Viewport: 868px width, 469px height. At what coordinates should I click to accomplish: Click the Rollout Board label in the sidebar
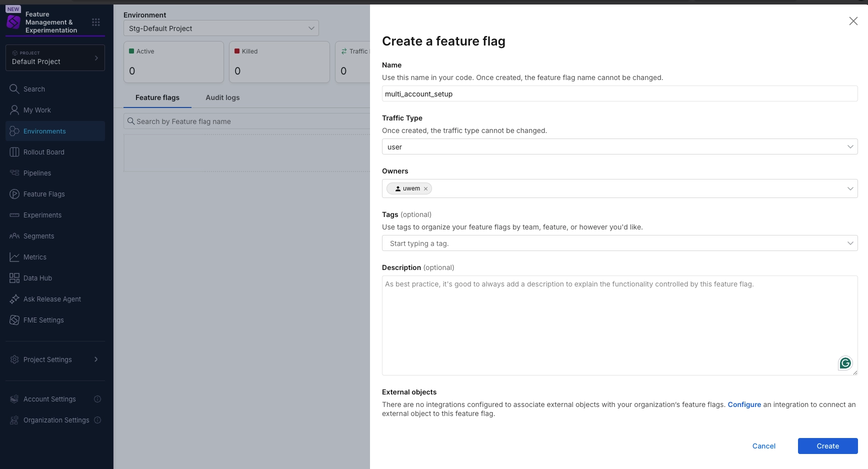click(x=44, y=152)
